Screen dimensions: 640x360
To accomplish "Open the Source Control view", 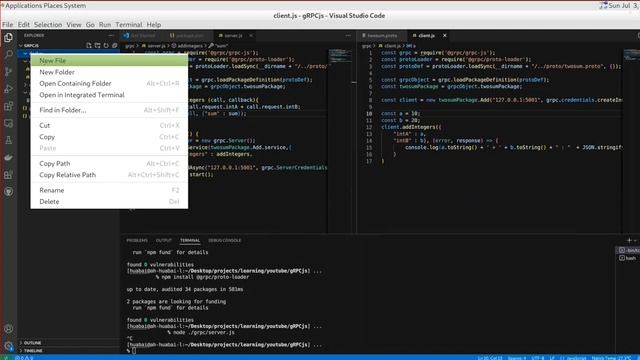I will [x=8, y=72].
